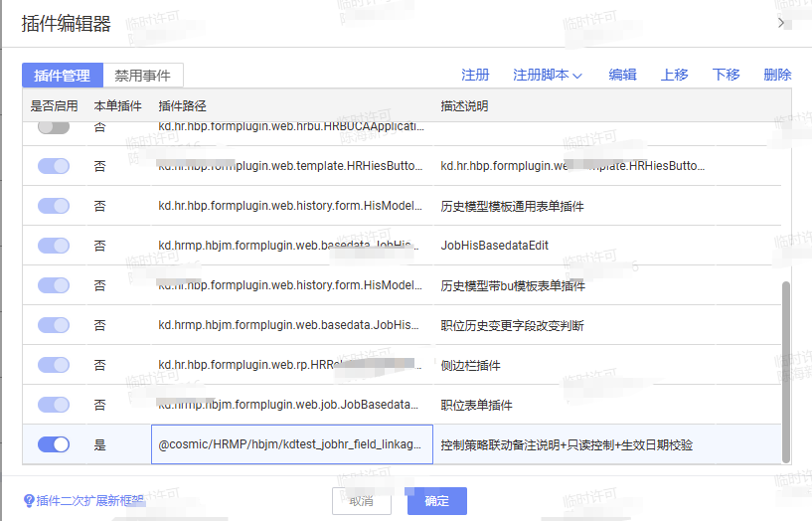Screen dimensions: 812x521
Task: Click the @cosmic/HRMP/hbjm plugin path field
Action: [292, 444]
